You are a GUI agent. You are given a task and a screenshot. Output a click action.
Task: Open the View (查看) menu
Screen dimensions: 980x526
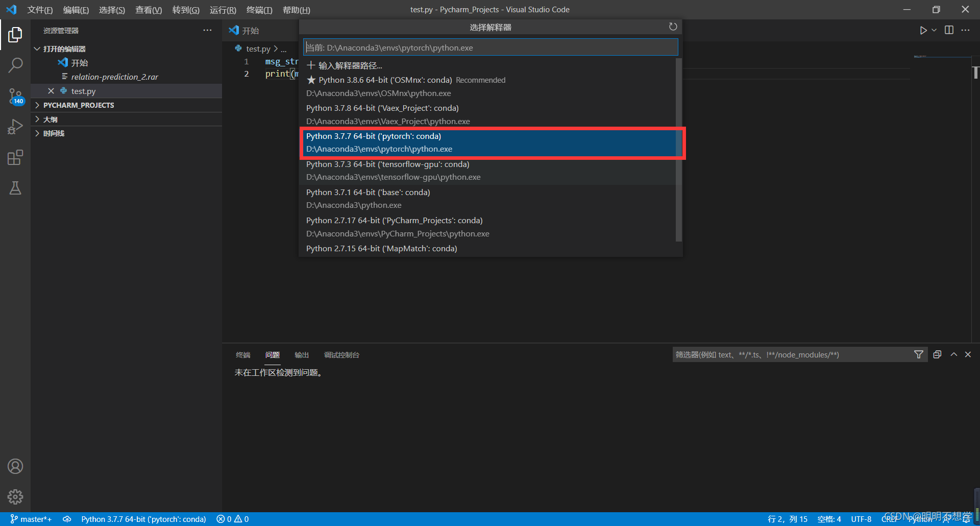pyautogui.click(x=149, y=10)
